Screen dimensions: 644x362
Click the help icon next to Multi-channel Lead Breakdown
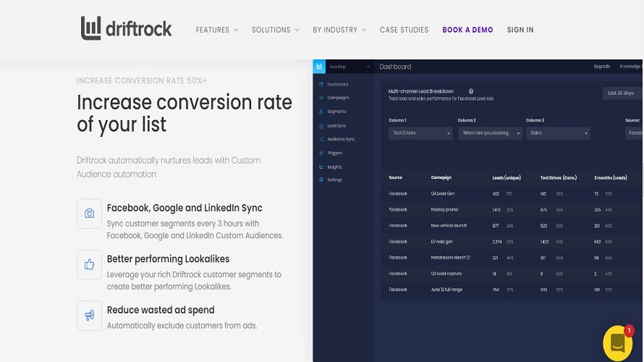point(471,91)
